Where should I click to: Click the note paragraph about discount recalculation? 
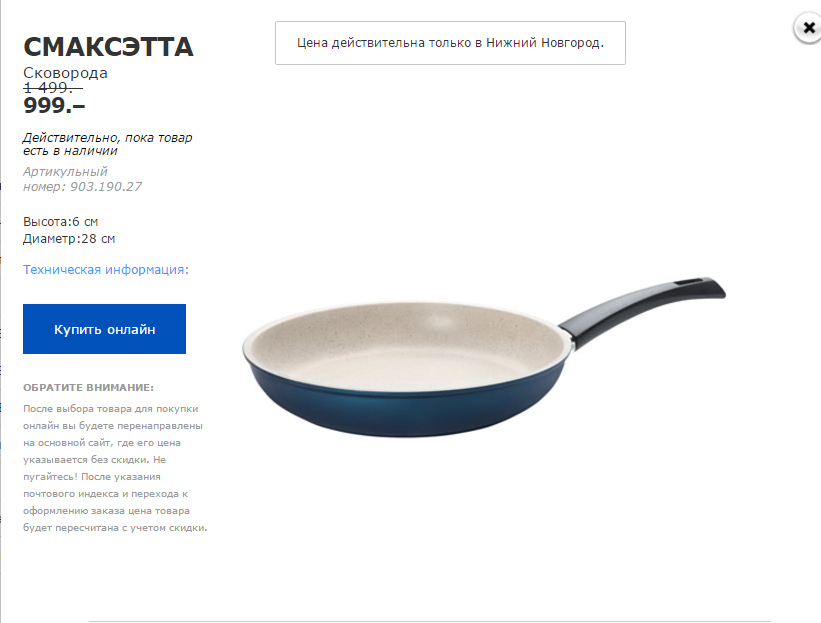click(x=115, y=468)
